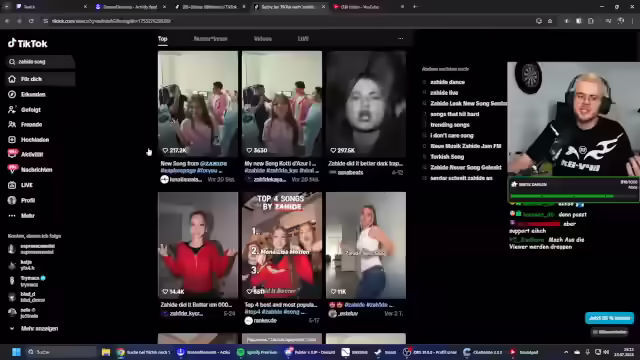Open the red hoodie Zahide video
The width and height of the screenshot is (640, 360).
click(198, 245)
